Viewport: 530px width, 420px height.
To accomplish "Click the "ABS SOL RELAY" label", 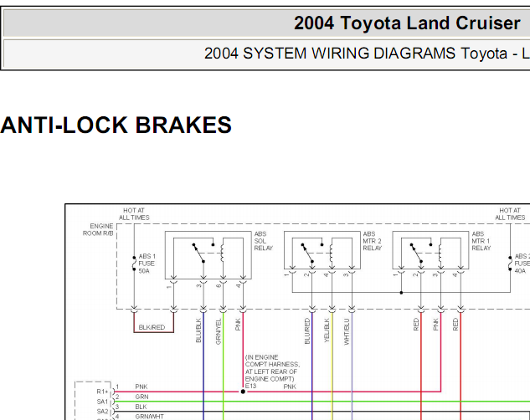I will tap(263, 241).
